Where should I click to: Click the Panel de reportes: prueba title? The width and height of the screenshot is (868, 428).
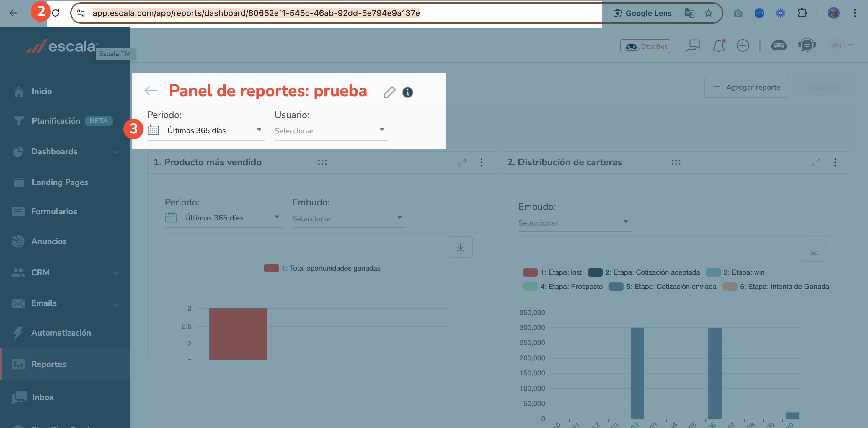tap(268, 91)
